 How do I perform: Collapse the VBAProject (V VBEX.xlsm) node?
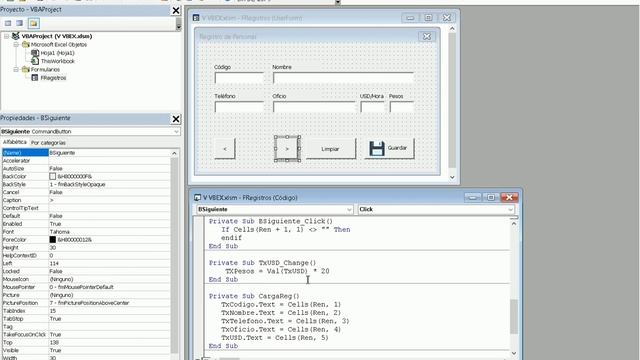[7, 36]
